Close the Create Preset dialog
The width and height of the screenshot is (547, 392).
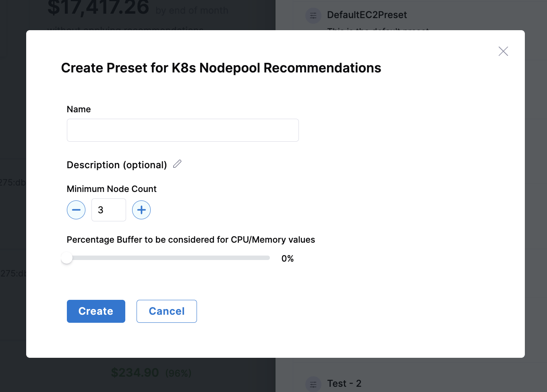pyautogui.click(x=503, y=51)
